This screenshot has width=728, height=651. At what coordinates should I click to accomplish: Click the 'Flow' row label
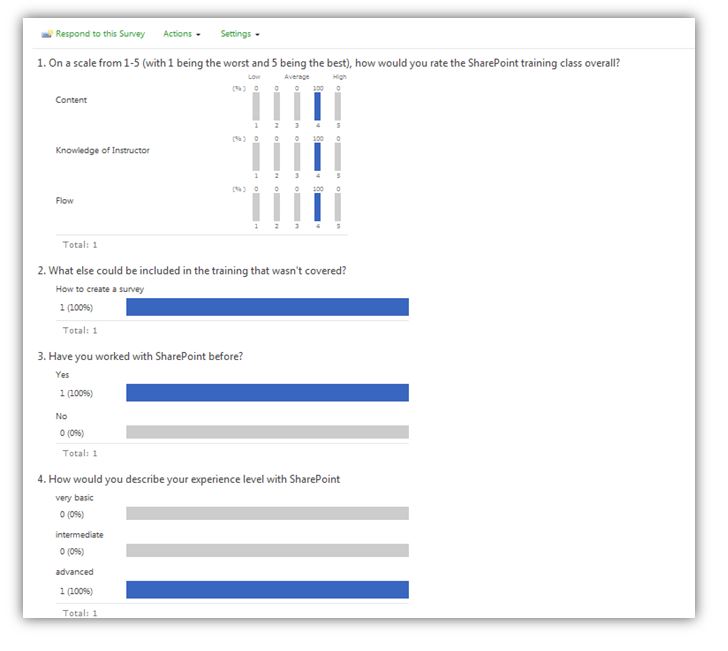[x=65, y=201]
